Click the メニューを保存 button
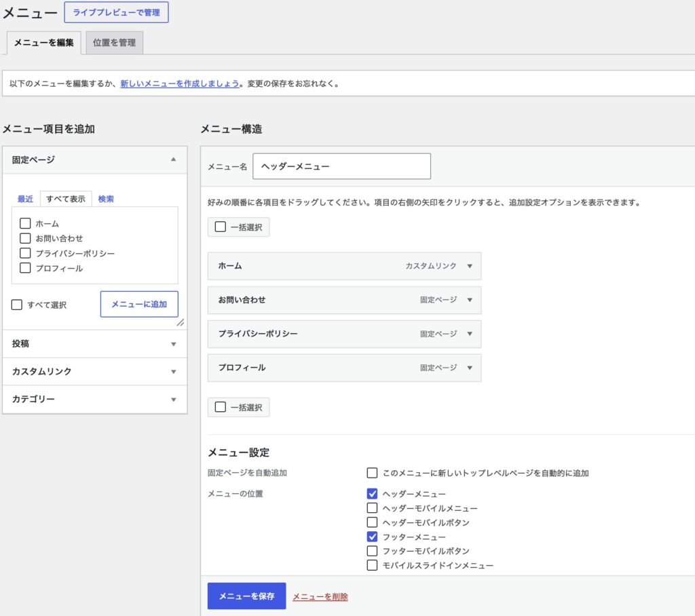This screenshot has width=695, height=616. [x=246, y=596]
